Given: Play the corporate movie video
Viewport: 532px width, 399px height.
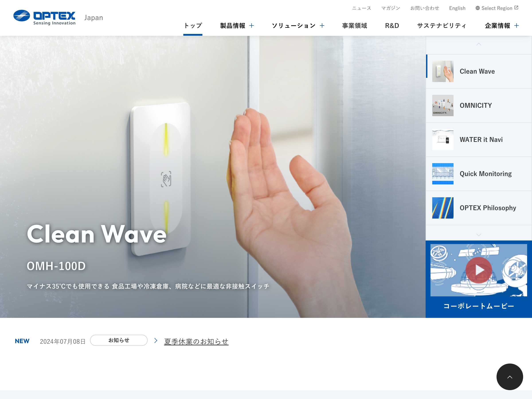Looking at the screenshot, I should click(479, 270).
